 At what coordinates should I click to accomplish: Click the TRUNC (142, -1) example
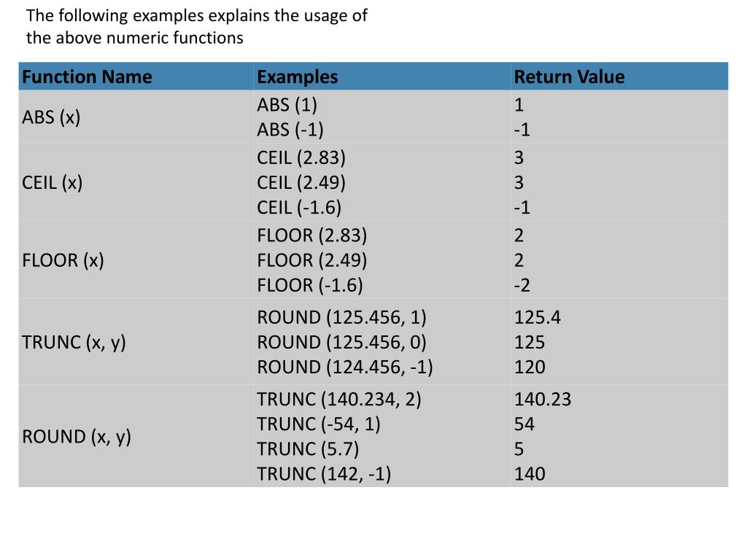(x=324, y=474)
